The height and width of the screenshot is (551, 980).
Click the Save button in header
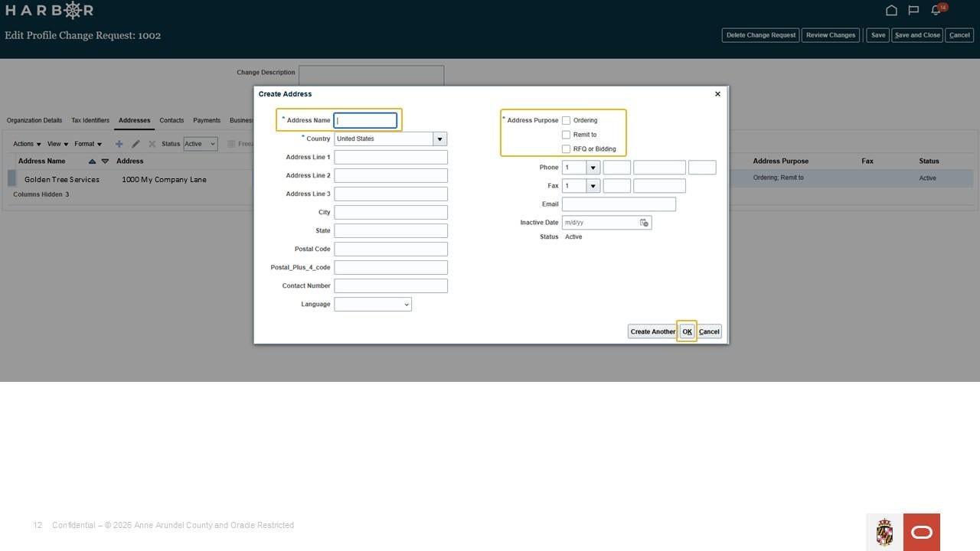coord(878,35)
